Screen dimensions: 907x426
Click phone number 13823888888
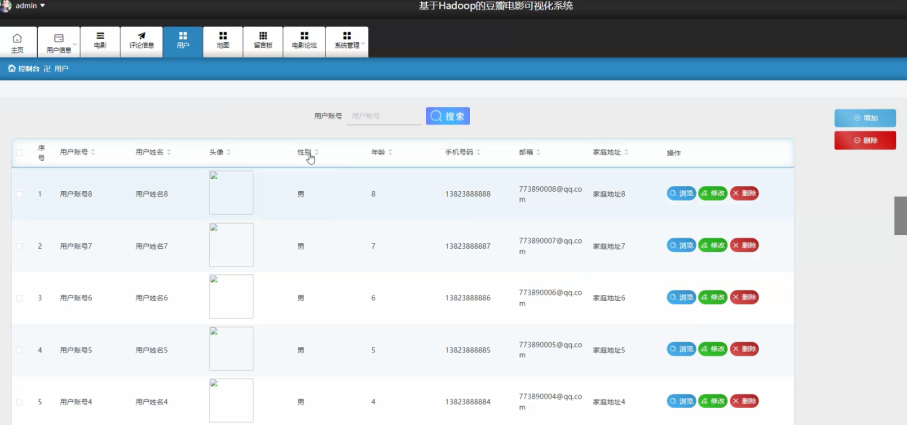[x=468, y=194]
